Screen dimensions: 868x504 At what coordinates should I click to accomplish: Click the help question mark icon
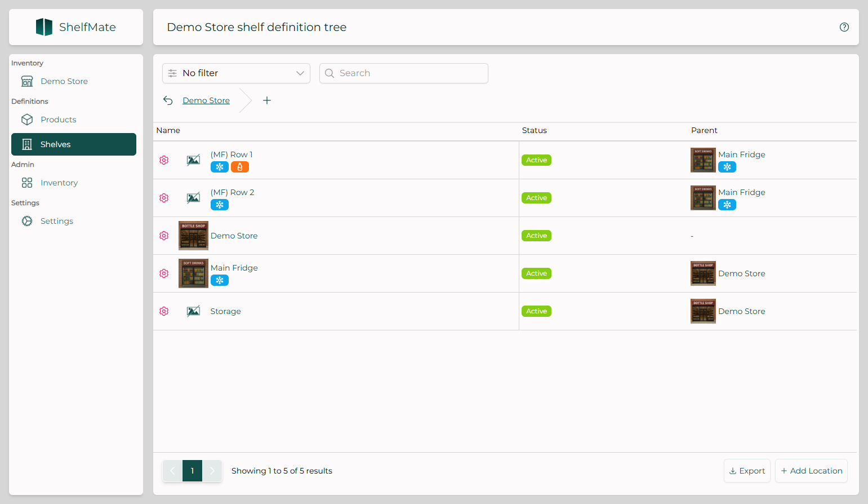pyautogui.click(x=844, y=27)
